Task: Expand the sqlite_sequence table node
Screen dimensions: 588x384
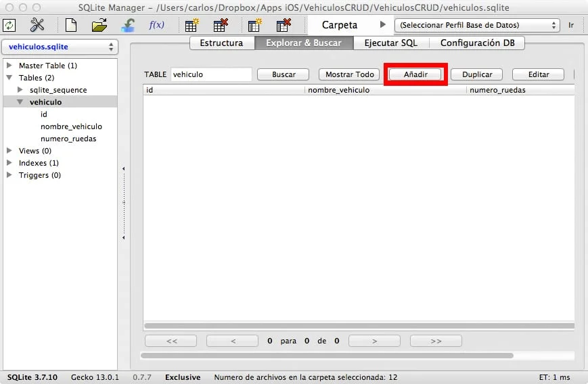Action: point(20,89)
